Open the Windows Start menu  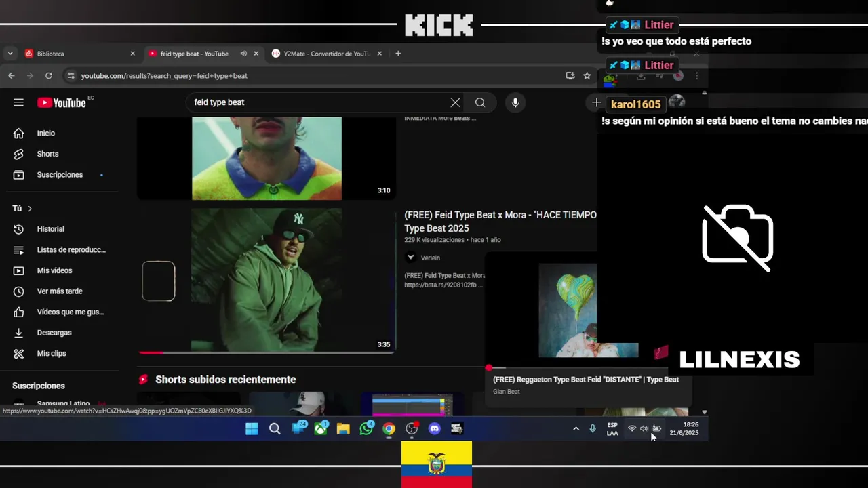(x=252, y=428)
